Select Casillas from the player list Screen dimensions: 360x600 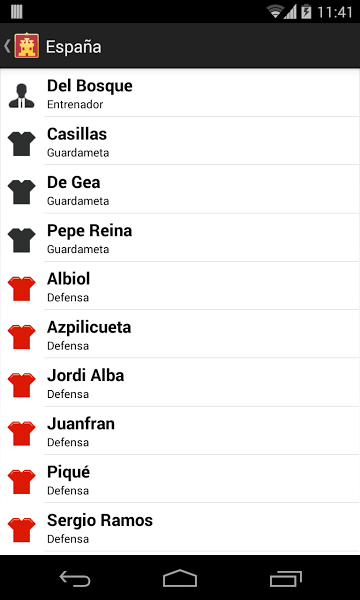(x=180, y=141)
